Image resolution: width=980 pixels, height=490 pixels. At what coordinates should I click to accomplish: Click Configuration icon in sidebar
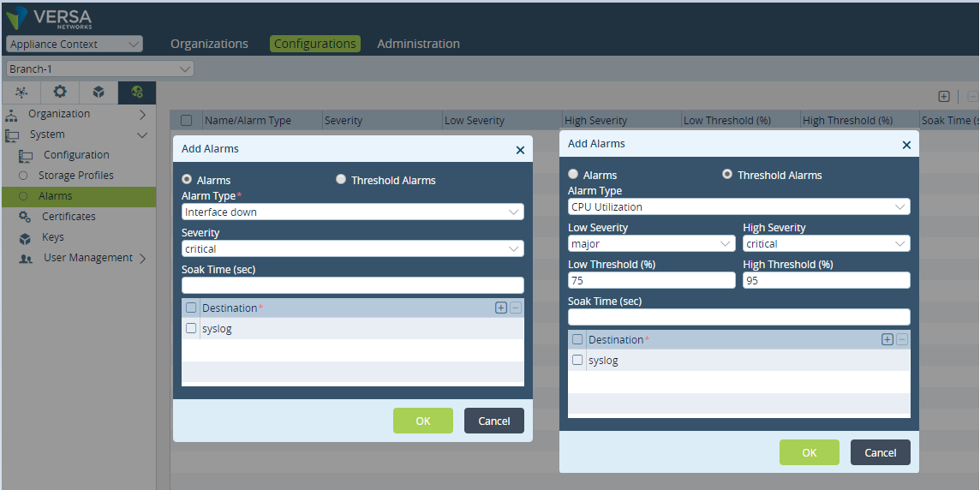point(26,156)
